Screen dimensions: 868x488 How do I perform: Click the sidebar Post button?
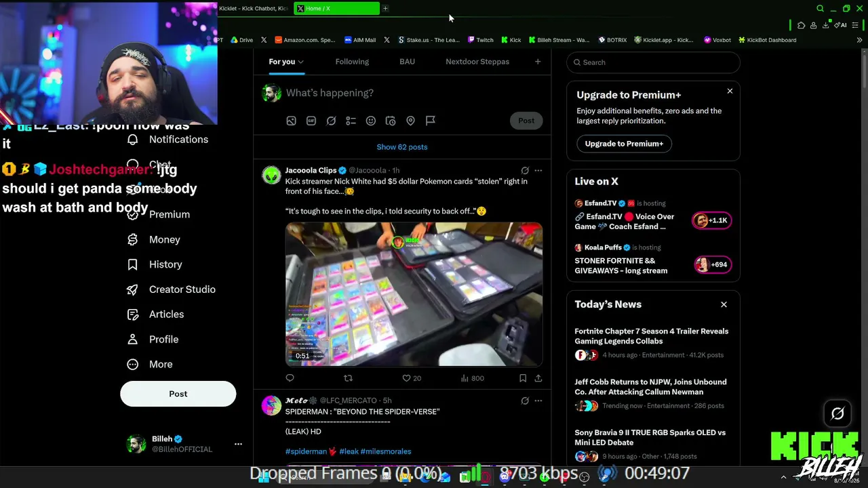click(178, 394)
